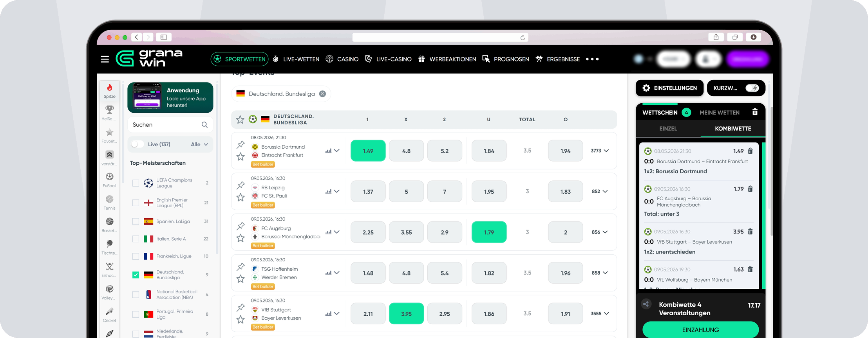Remove the VfB Stuttgart bet from slip
Viewport: 868px width, 338px height.
pyautogui.click(x=750, y=232)
